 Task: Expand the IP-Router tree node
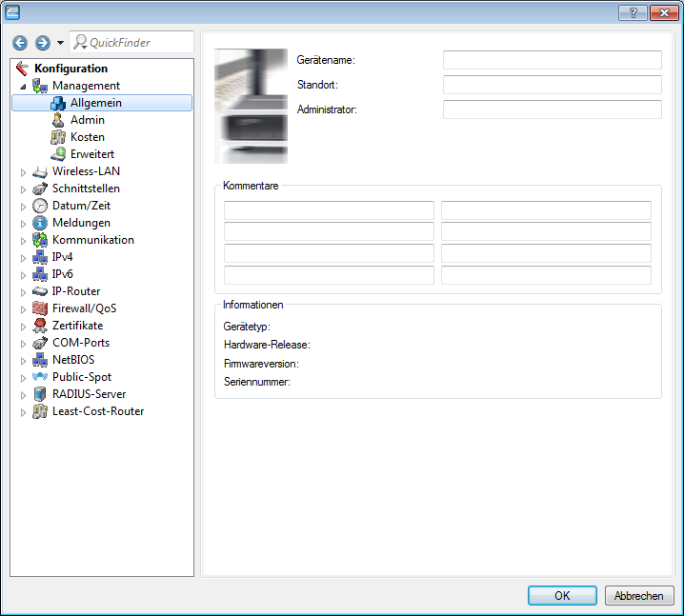click(23, 292)
